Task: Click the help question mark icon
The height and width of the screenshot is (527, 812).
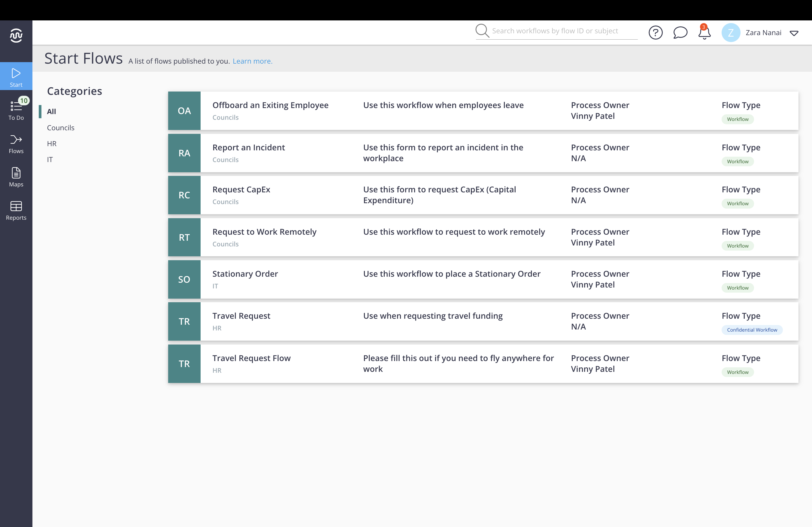Action: click(x=655, y=33)
